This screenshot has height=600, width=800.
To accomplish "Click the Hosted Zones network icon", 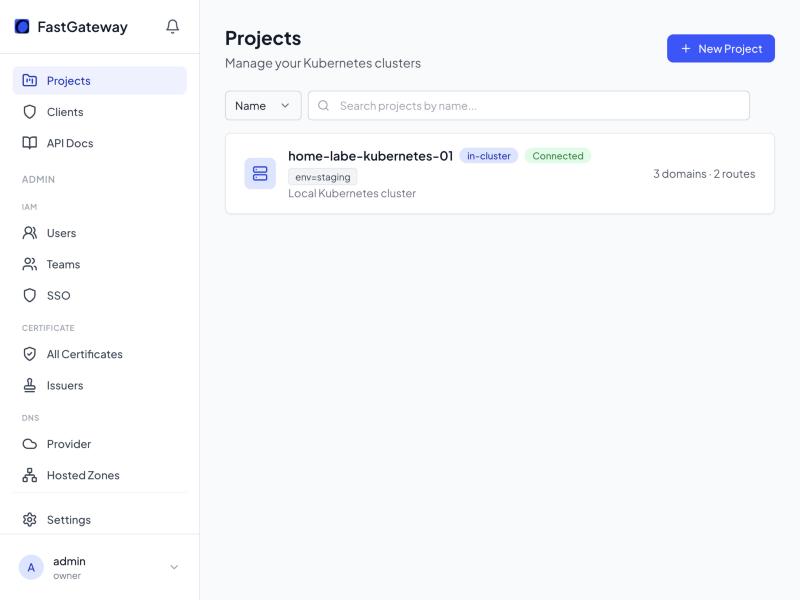I will (x=30, y=475).
